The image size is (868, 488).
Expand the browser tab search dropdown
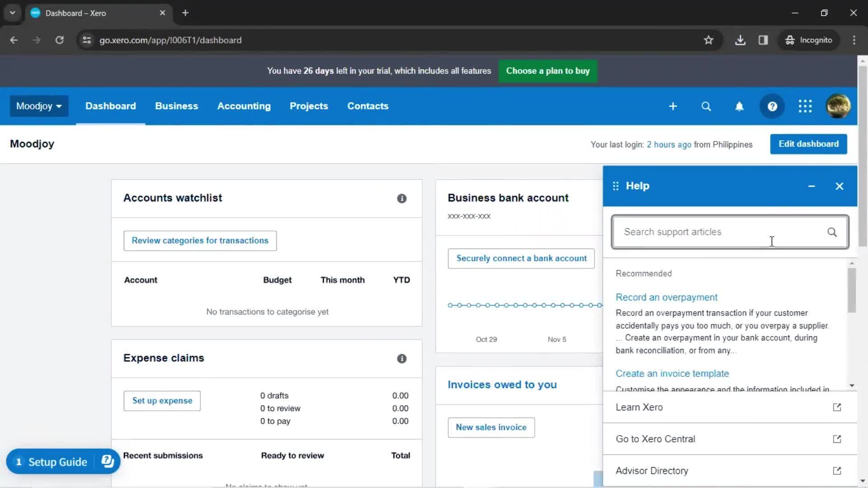pyautogui.click(x=12, y=13)
